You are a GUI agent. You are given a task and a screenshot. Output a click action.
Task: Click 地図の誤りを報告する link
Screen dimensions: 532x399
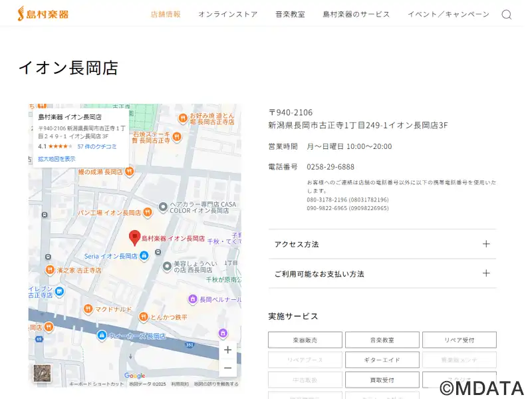point(216,384)
